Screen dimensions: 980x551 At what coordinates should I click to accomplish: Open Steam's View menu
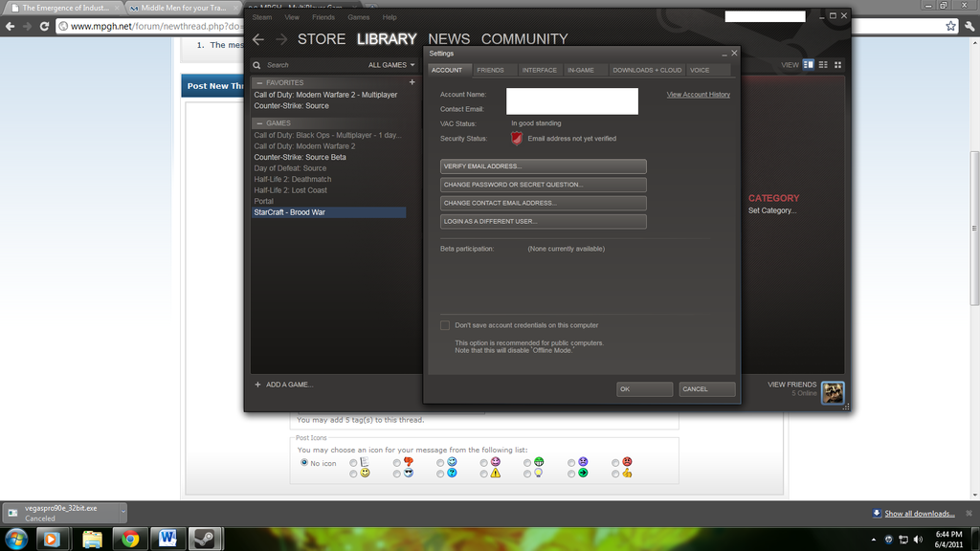click(x=291, y=16)
